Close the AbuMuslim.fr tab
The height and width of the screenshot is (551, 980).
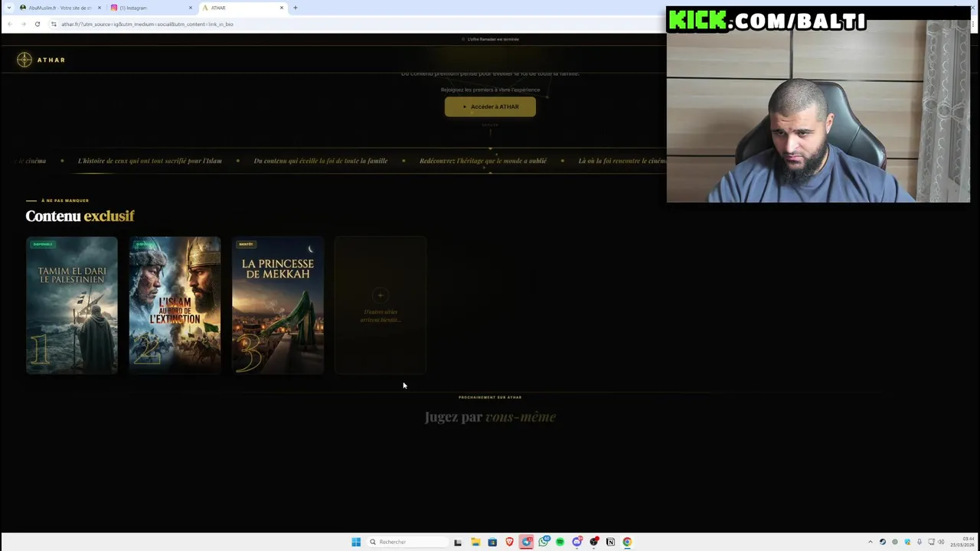click(99, 8)
